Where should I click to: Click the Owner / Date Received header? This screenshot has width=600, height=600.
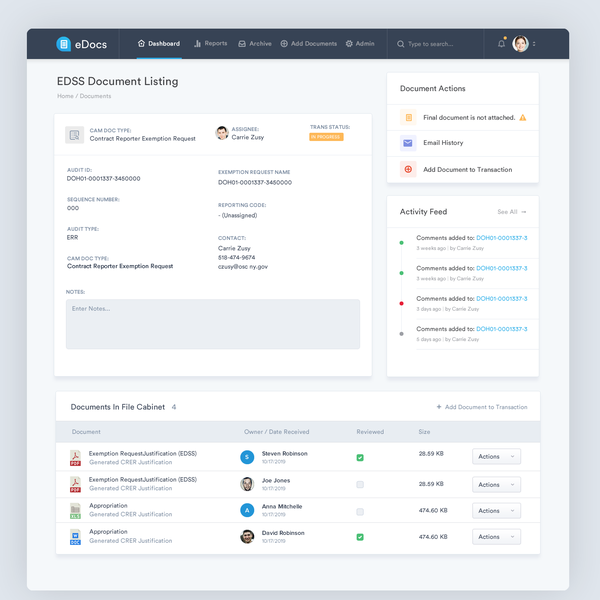point(277,432)
